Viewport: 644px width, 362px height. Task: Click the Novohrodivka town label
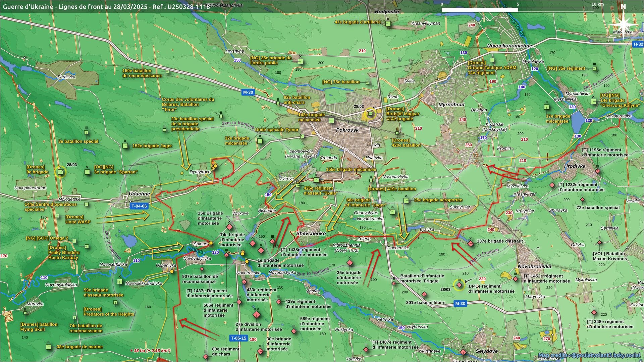coord(534,266)
